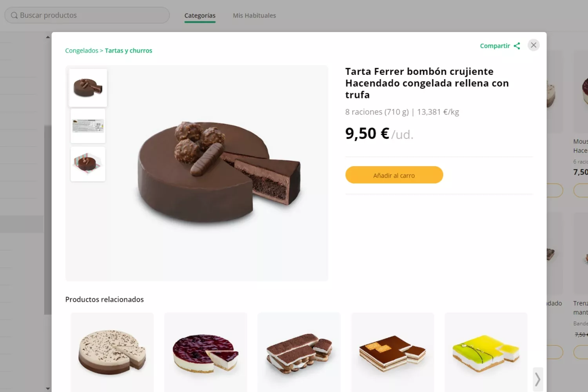Click the share icon next to Compartir
588x392 pixels.
(517, 46)
